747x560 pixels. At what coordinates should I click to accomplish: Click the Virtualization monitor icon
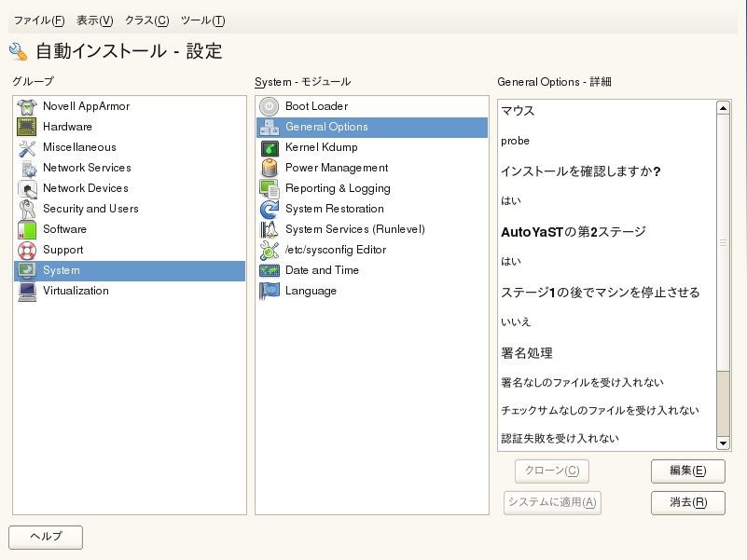[27, 291]
